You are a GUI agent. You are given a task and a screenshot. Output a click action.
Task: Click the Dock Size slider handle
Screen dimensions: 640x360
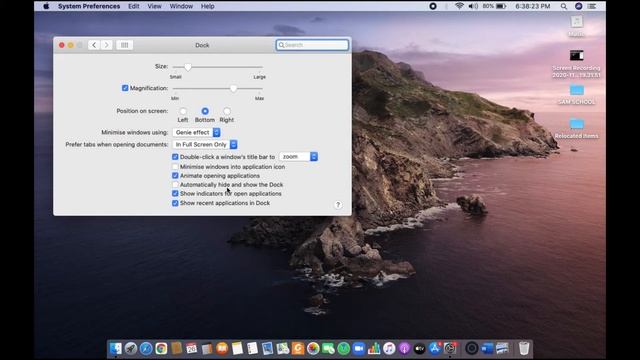[188, 67]
